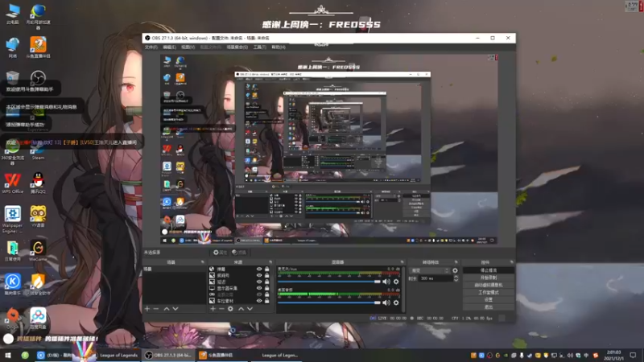Adjust the desktop audio volume slider
The width and height of the screenshot is (644, 362).
tap(329, 302)
